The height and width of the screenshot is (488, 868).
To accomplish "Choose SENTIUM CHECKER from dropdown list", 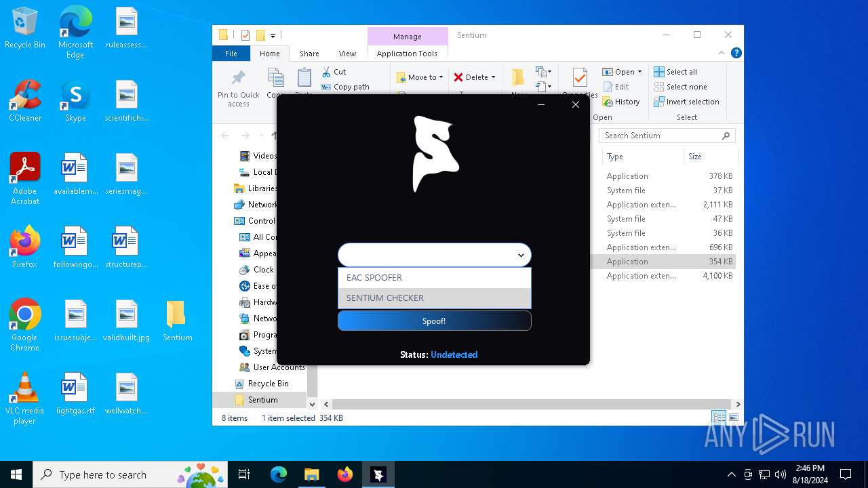I will click(435, 298).
